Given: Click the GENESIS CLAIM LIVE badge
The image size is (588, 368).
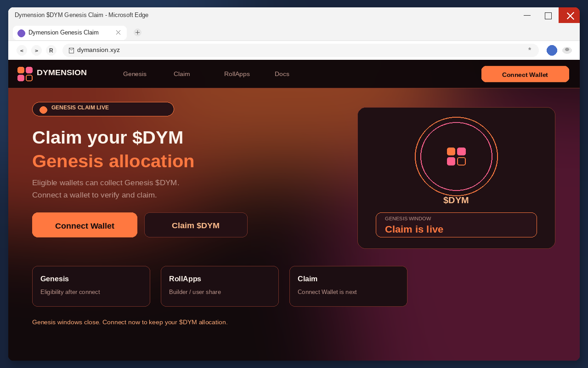Looking at the screenshot, I should pos(103,109).
